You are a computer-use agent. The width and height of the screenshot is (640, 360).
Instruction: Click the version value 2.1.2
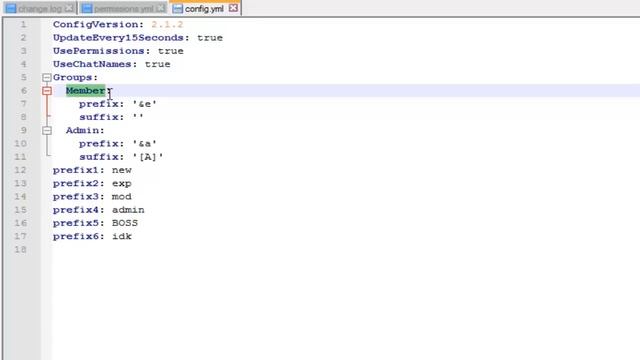click(x=167, y=24)
